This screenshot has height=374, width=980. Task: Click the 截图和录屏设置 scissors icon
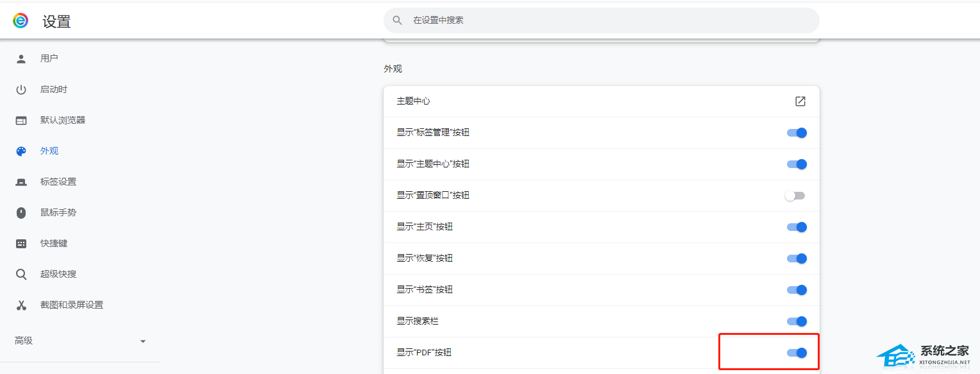click(x=21, y=305)
